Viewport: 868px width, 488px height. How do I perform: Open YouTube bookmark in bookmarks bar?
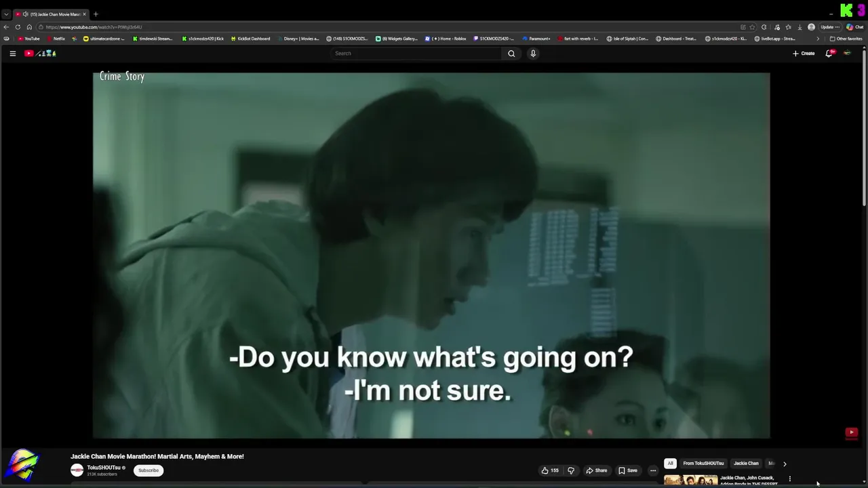click(28, 39)
